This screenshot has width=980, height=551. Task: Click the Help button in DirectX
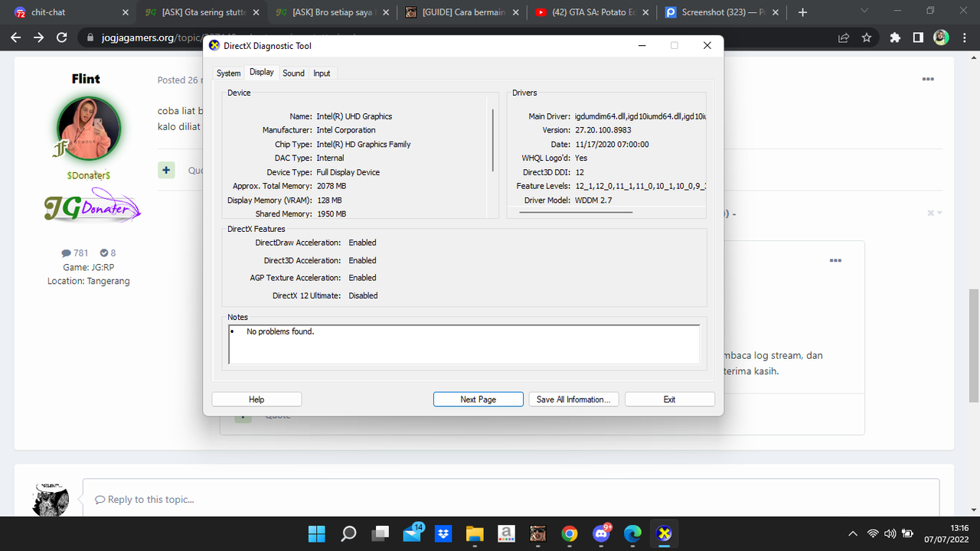[x=256, y=399]
